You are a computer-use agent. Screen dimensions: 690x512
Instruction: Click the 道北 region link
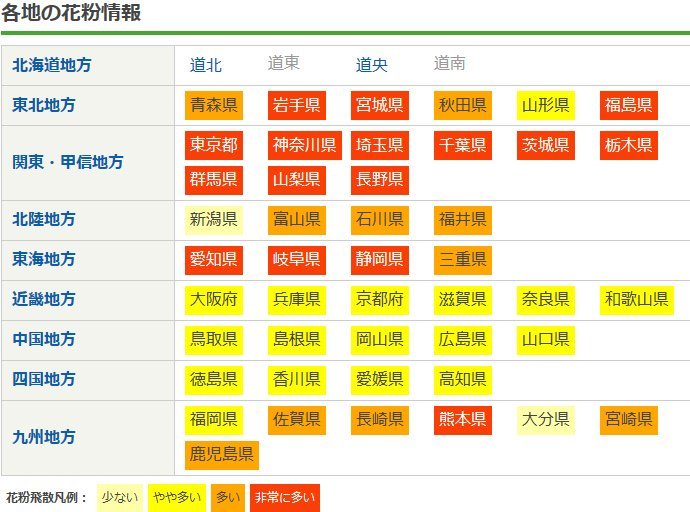pos(206,65)
